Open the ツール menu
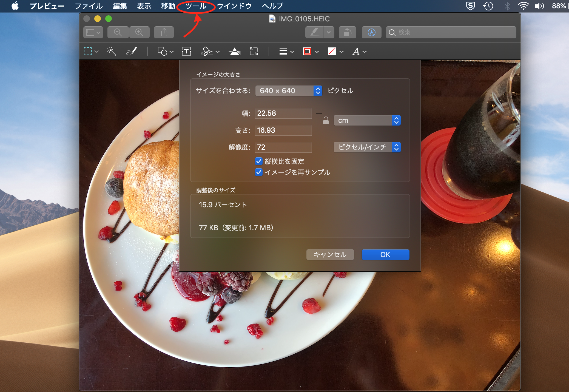Viewport: 569px width, 392px height. point(196,6)
